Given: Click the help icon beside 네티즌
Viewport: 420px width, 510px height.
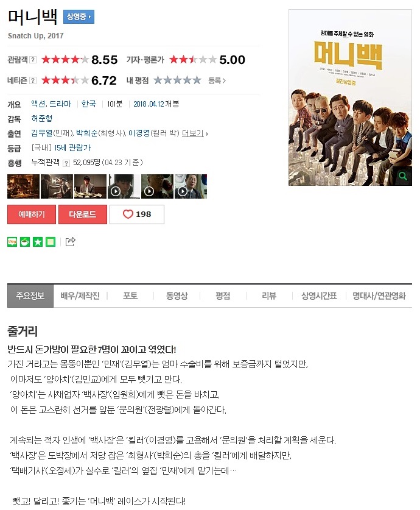Looking at the screenshot, I should click(x=33, y=80).
